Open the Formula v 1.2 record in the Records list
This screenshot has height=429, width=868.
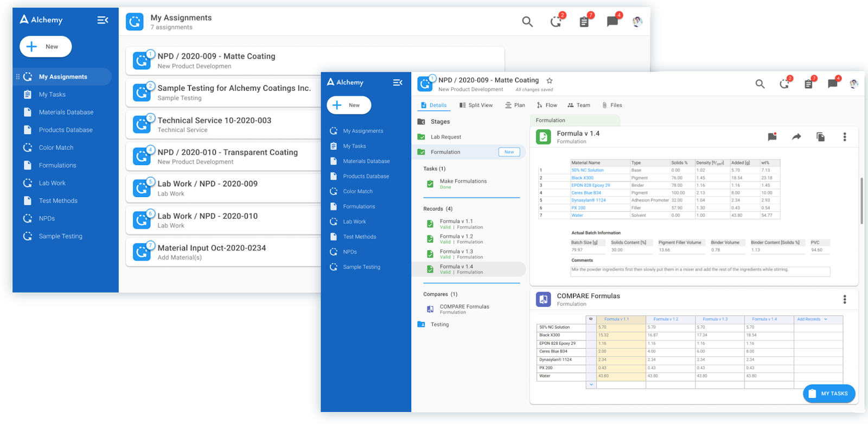[470, 239]
